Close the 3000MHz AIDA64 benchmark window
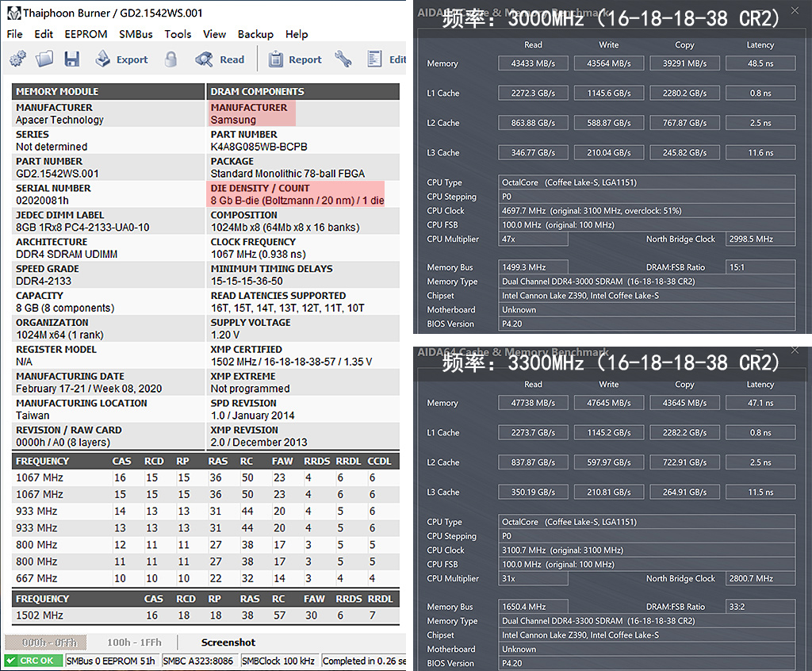 tap(795, 10)
